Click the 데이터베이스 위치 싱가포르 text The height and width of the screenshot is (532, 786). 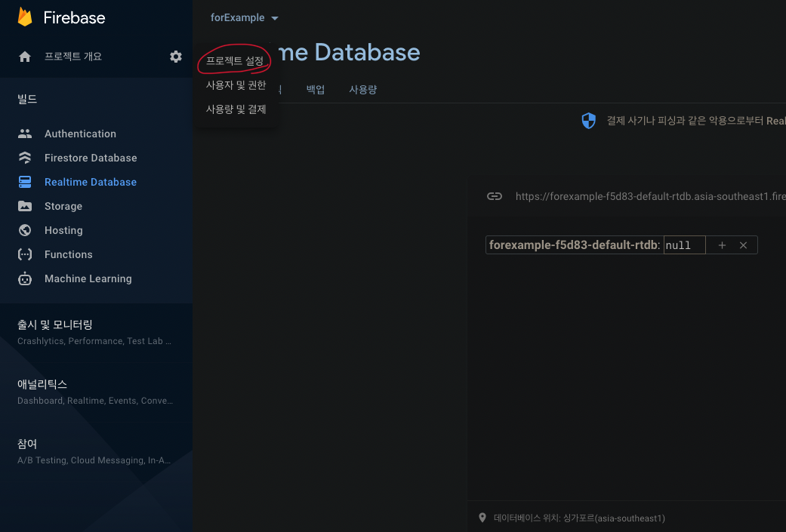579,518
